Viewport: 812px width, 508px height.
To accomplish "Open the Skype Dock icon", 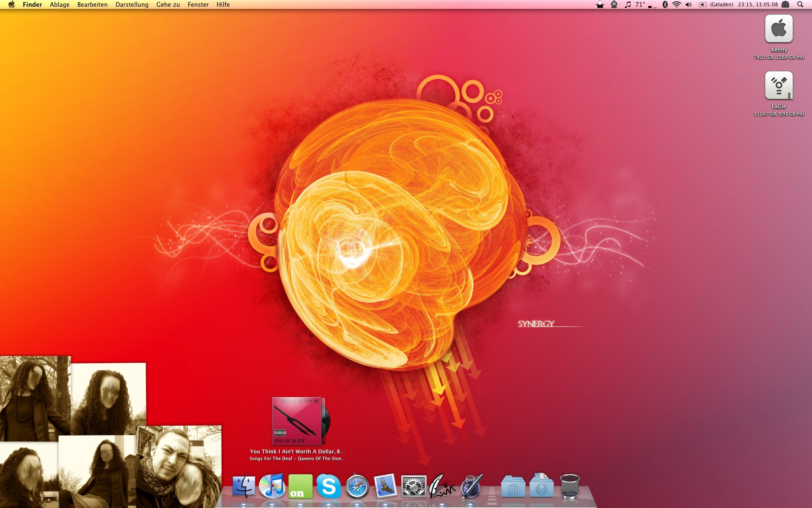I will coord(329,486).
